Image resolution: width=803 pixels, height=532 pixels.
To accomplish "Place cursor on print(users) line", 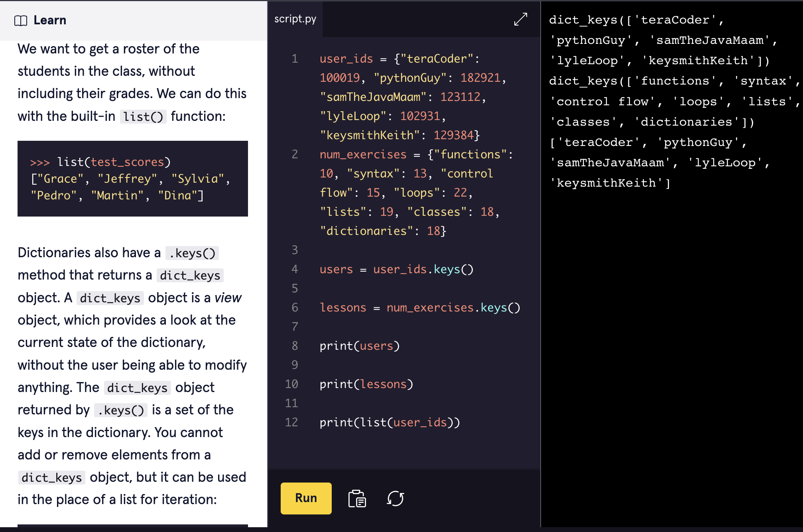I will pos(359,346).
